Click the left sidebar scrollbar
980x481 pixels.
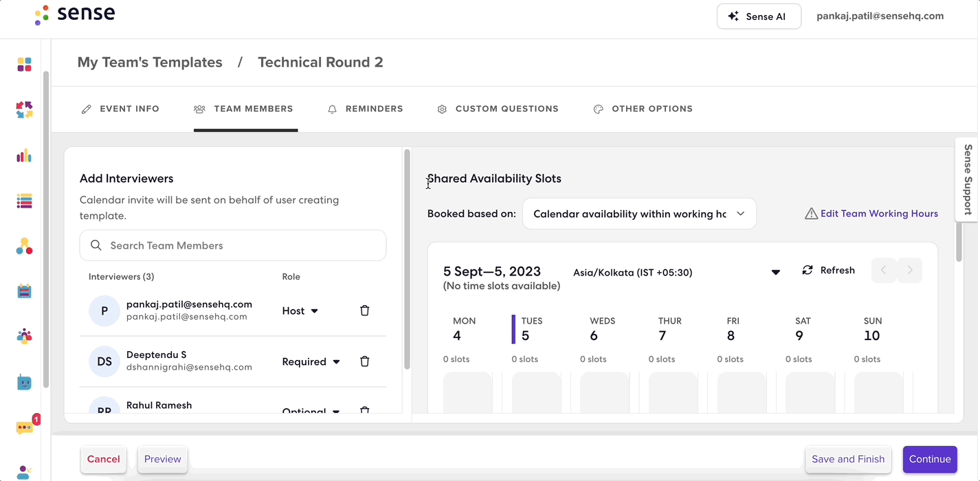pyautogui.click(x=45, y=230)
